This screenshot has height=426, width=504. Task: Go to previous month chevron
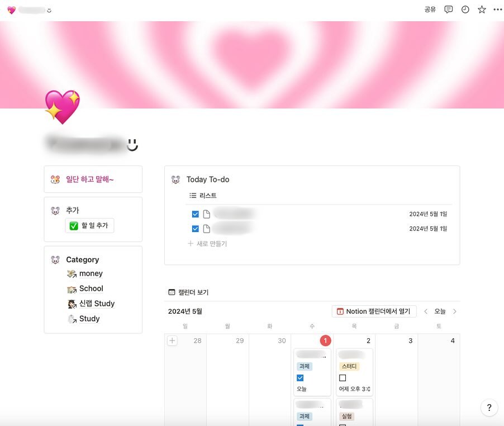pos(426,311)
